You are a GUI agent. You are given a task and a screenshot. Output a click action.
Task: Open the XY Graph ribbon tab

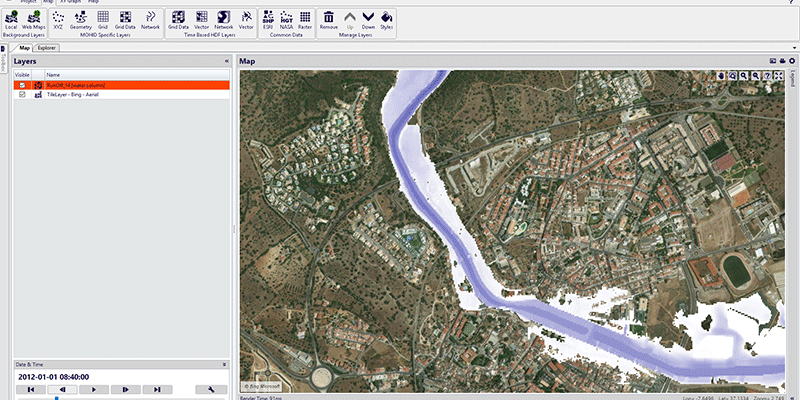coord(70,2)
